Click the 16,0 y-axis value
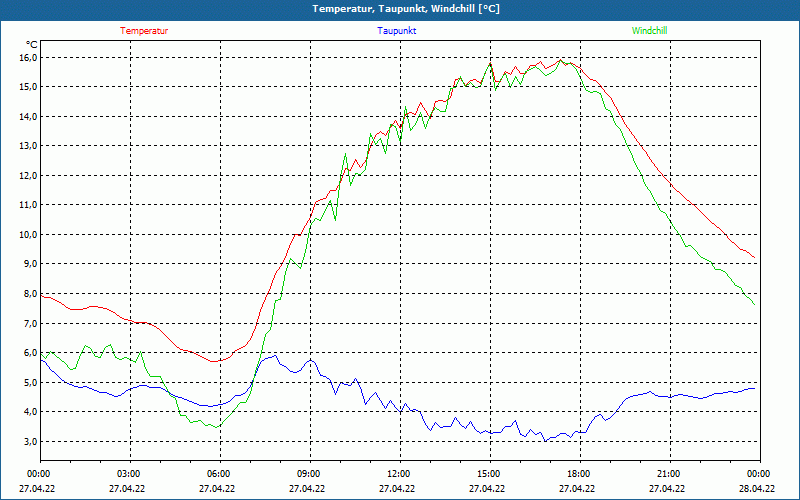 tap(28, 58)
